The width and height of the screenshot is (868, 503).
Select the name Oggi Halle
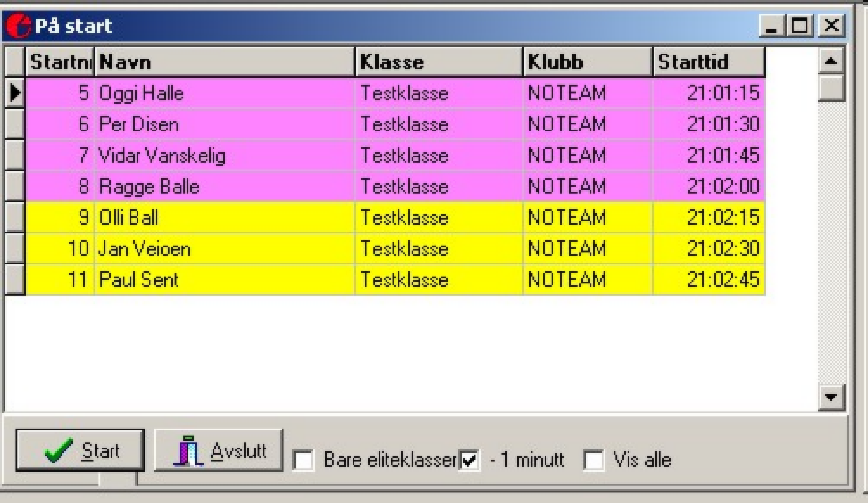142,93
